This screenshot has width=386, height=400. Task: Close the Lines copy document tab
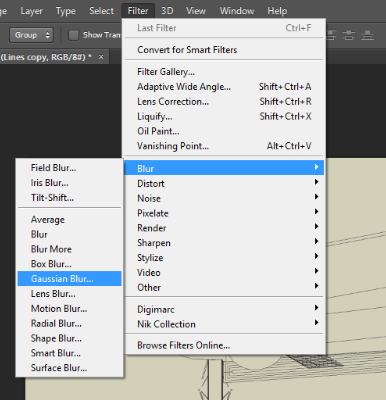101,57
